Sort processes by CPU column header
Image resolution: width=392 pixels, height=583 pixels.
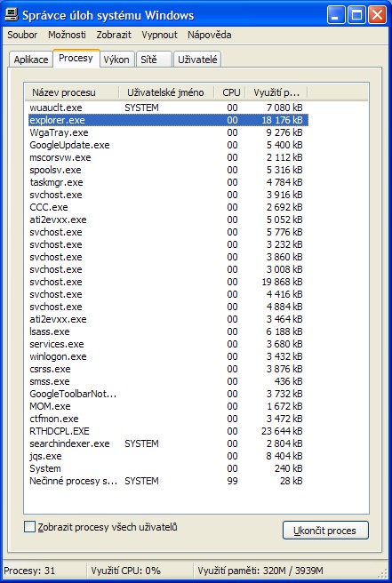pos(230,92)
